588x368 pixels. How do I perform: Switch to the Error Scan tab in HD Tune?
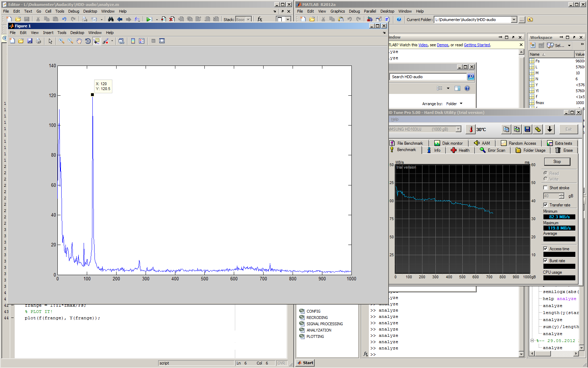pos(492,150)
